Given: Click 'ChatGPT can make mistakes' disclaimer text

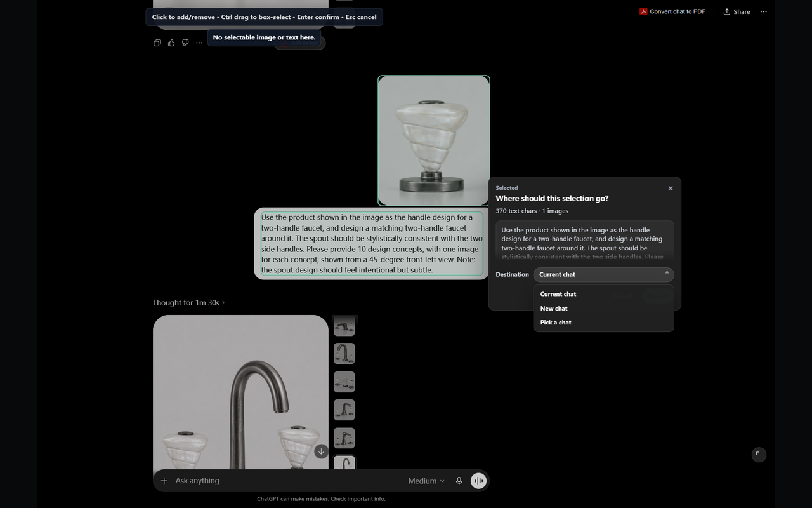Looking at the screenshot, I should click(x=321, y=499).
